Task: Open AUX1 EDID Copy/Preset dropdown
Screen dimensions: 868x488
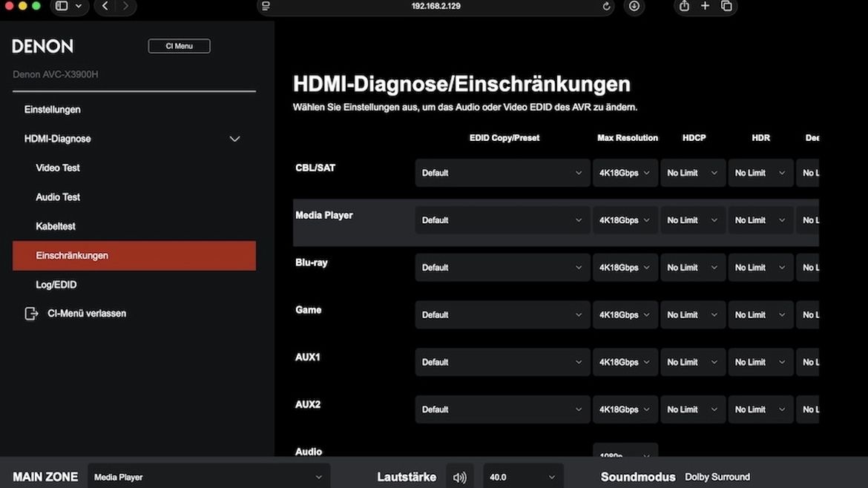Action: click(502, 363)
